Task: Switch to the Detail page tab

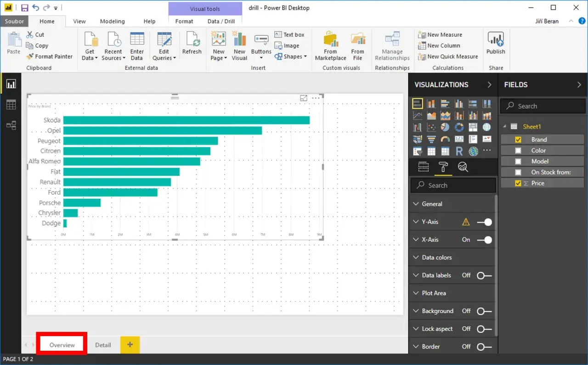Action: pyautogui.click(x=103, y=345)
